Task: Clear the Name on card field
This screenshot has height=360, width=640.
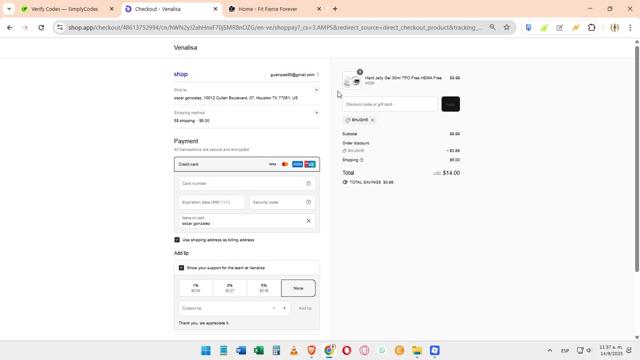Action: pos(309,221)
